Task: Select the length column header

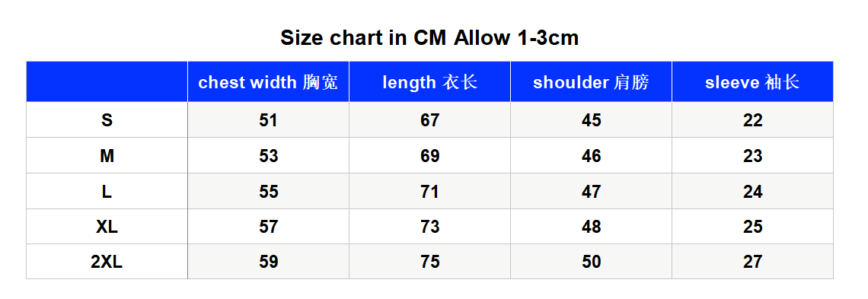Action: (x=429, y=82)
